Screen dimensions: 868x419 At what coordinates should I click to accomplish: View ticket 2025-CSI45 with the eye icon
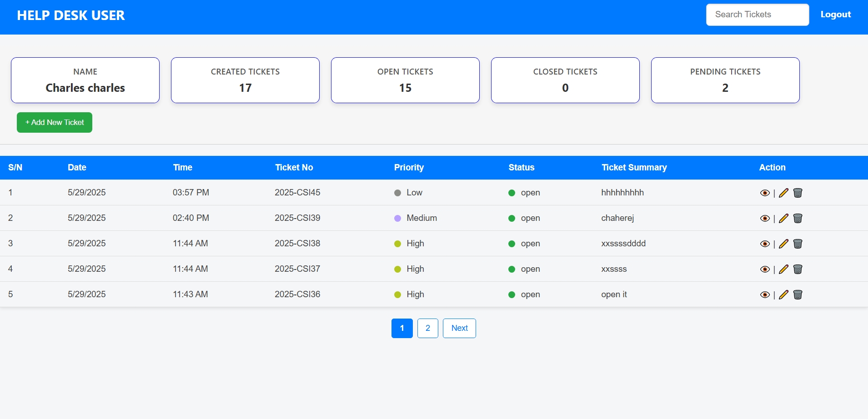click(x=765, y=193)
